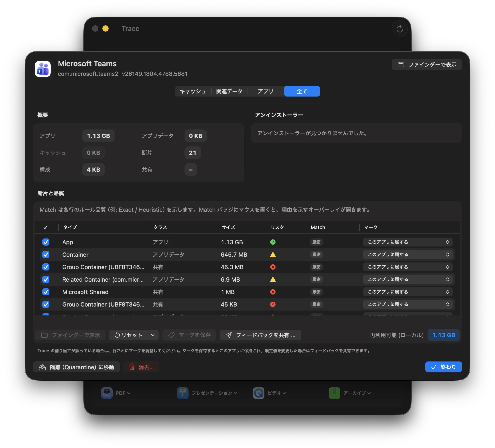Image resolution: width=495 pixels, height=448 pixels.
Task: Uncheck the App row checkbox
Action: [46, 242]
